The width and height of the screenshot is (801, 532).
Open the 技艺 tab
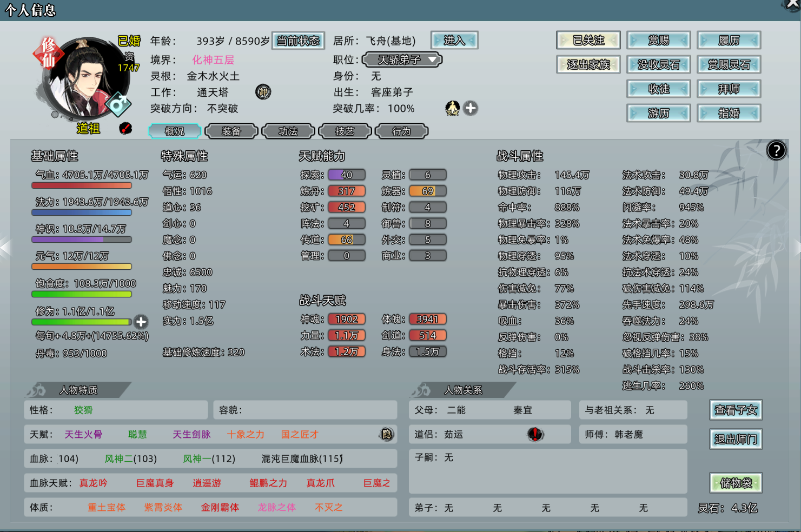click(345, 131)
